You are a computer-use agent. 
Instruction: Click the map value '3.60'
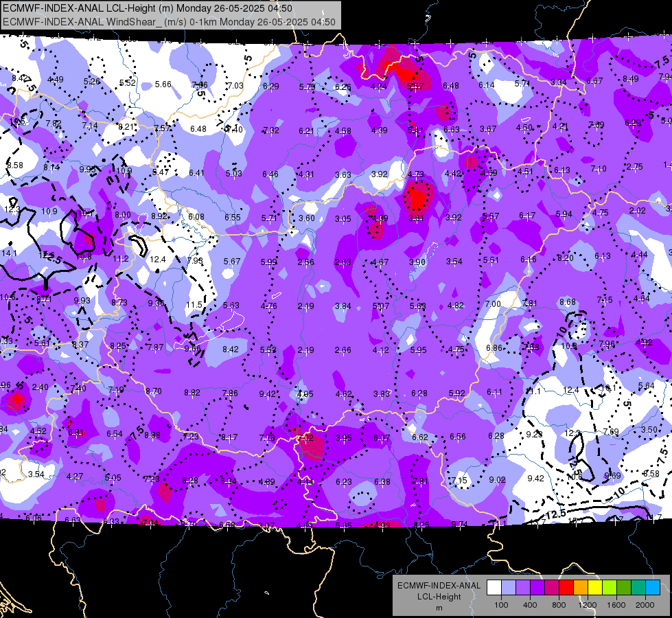(x=307, y=218)
